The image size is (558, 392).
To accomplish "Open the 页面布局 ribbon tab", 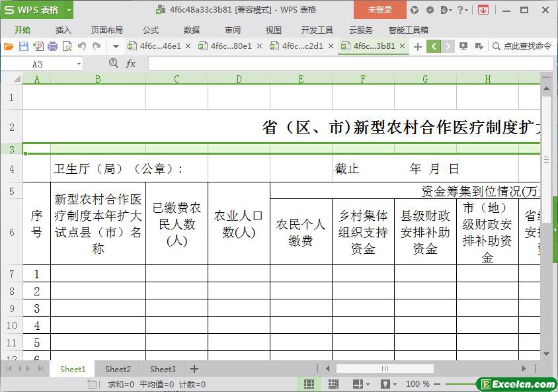I will tap(106, 30).
